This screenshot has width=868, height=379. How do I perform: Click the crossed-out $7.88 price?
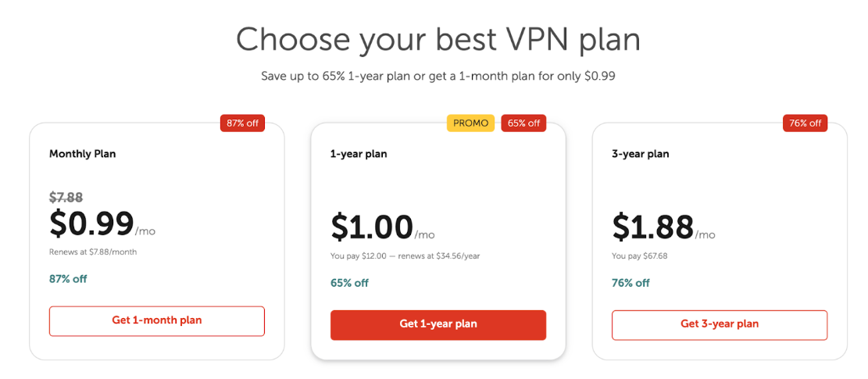[x=66, y=198]
